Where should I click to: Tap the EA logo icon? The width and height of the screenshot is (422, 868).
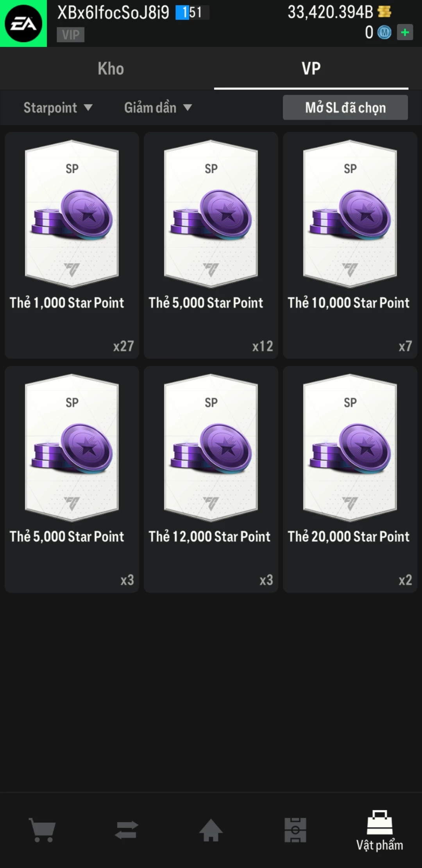pyautogui.click(x=23, y=23)
